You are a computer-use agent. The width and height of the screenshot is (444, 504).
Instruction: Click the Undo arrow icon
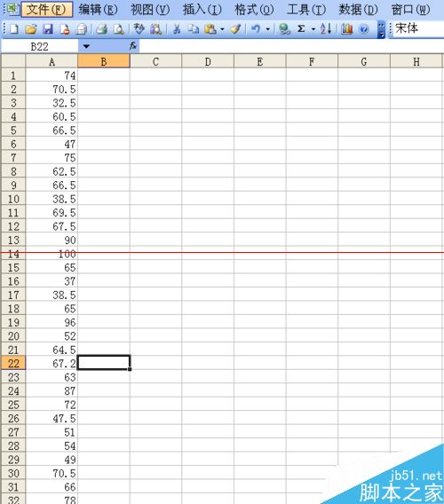click(256, 29)
